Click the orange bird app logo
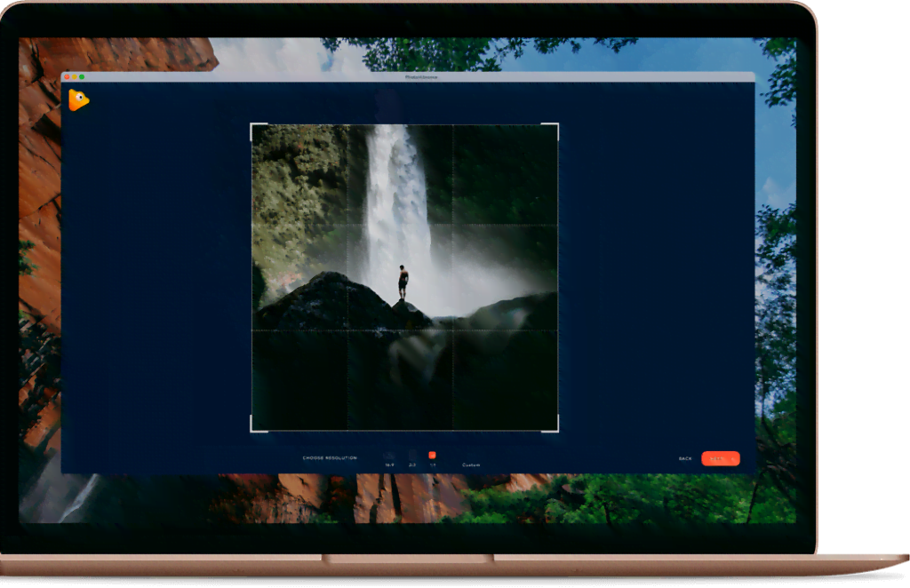This screenshot has height=588, width=910. (x=78, y=99)
